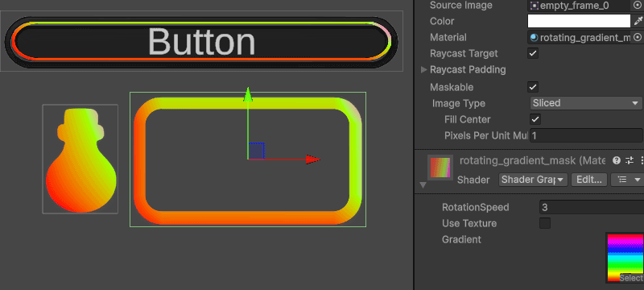
Task: Toggle the Raycast Target checkbox
Action: pos(533,53)
